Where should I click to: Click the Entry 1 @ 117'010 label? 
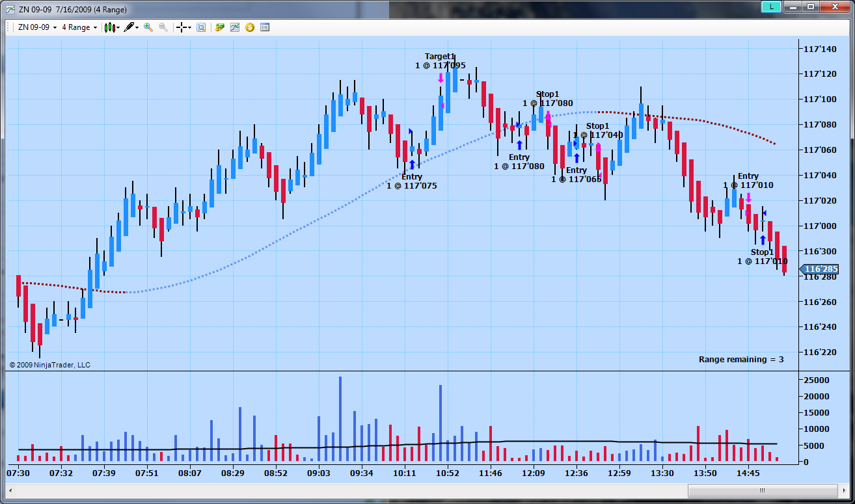click(x=748, y=181)
